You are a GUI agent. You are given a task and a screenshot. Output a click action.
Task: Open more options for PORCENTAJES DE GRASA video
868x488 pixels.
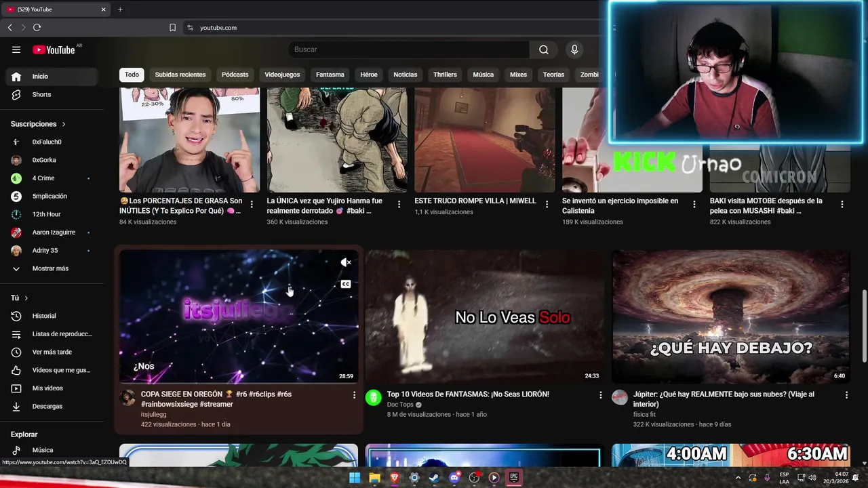(252, 204)
